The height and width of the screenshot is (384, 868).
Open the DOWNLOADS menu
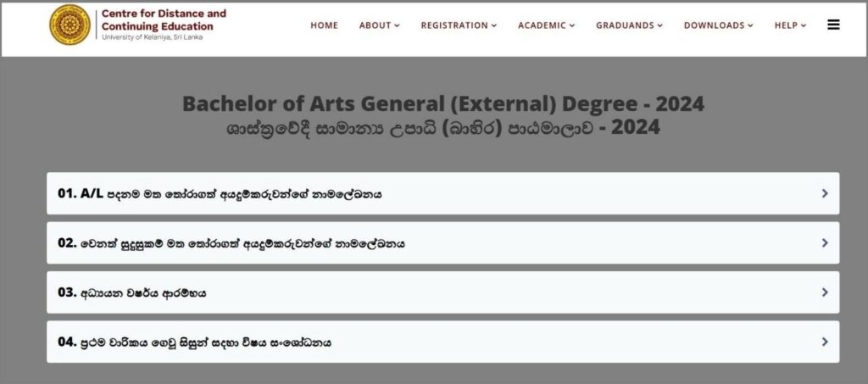719,25
